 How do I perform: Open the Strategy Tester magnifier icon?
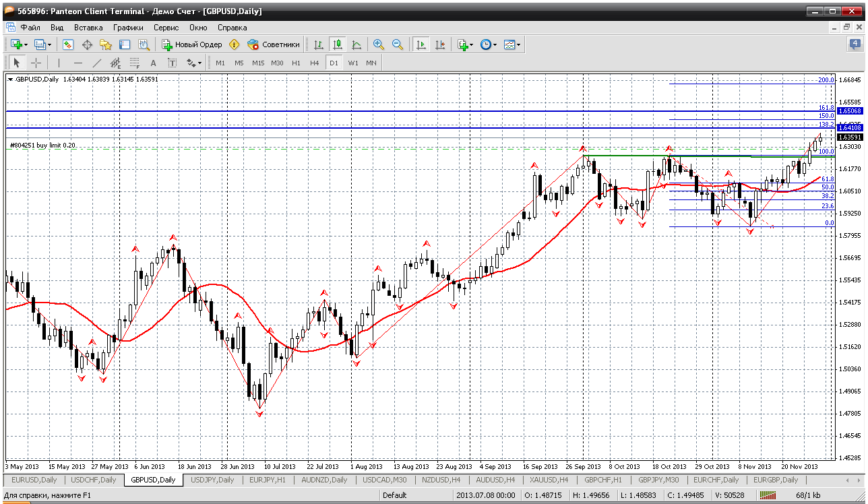[x=144, y=44]
